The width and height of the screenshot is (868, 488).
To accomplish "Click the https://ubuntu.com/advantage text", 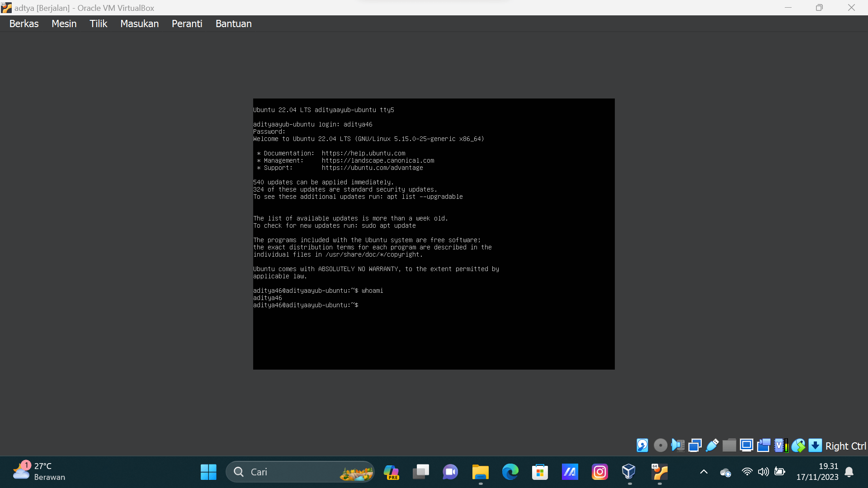I will coord(373,168).
